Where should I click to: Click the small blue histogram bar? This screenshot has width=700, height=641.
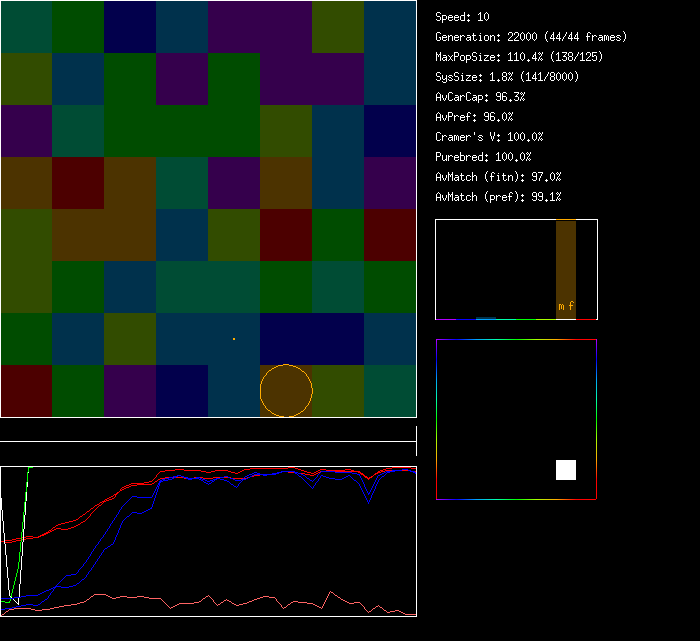point(485,318)
